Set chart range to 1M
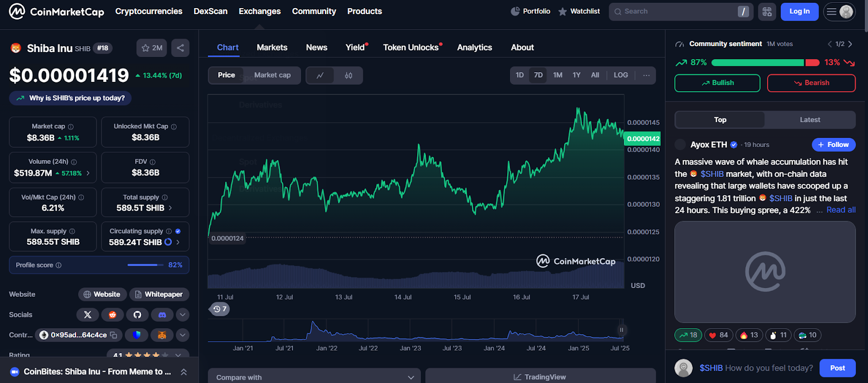This screenshot has width=868, height=383. coord(558,75)
